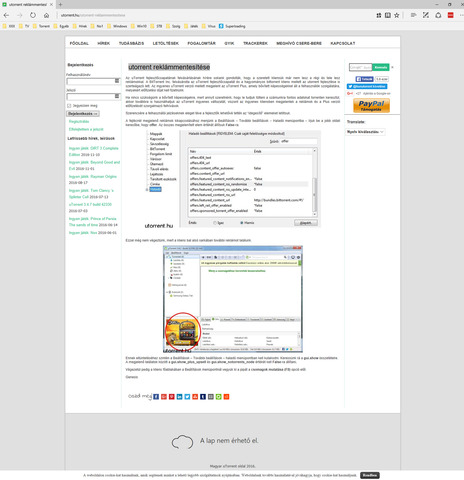The width and height of the screenshot is (464, 480).
Task: Open MEGHÍVÓ CSERE-BERE menu item
Action: [x=299, y=43]
